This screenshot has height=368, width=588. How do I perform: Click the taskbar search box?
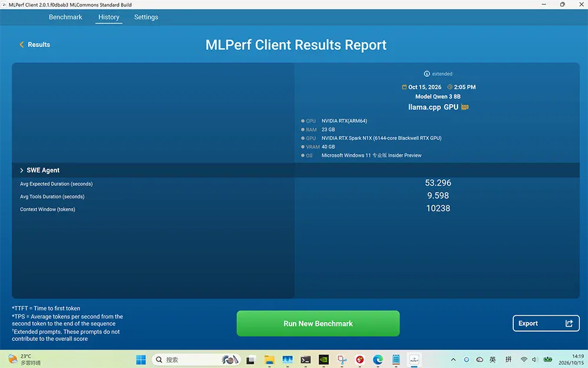[x=196, y=360]
